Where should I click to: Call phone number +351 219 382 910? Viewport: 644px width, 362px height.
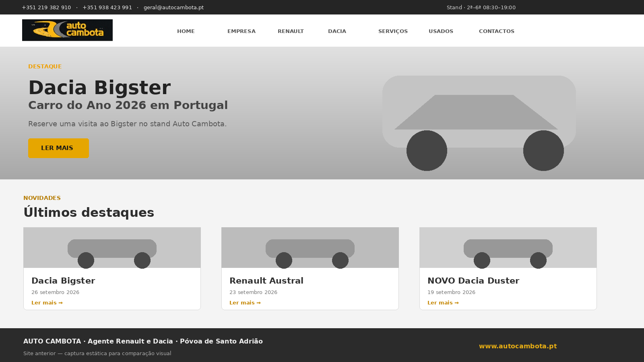tap(46, 8)
